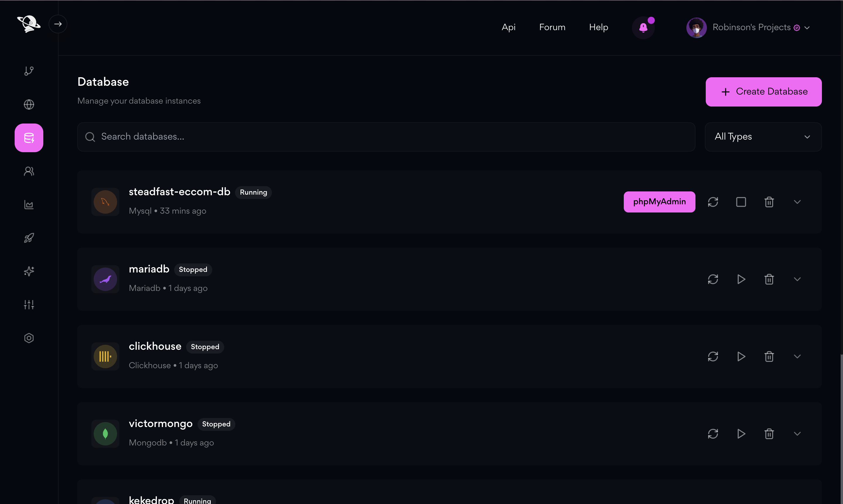Delete steadfast-eccom-db database

click(769, 202)
